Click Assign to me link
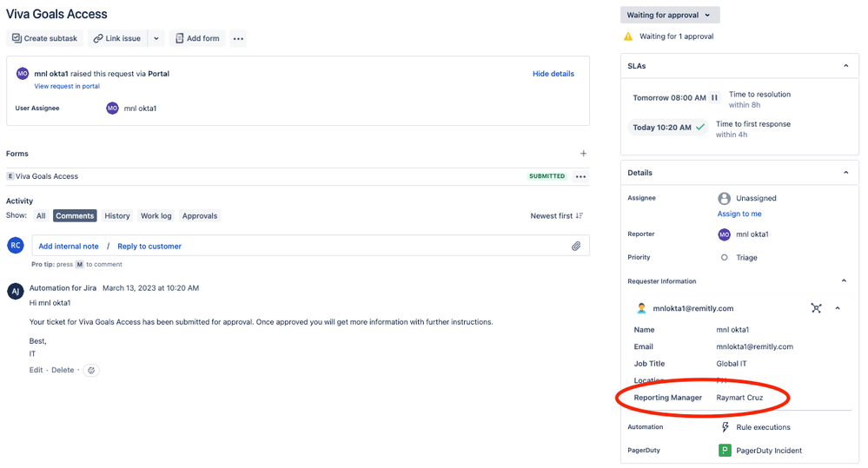Image resolution: width=868 pixels, height=468 pixels. [x=739, y=214]
